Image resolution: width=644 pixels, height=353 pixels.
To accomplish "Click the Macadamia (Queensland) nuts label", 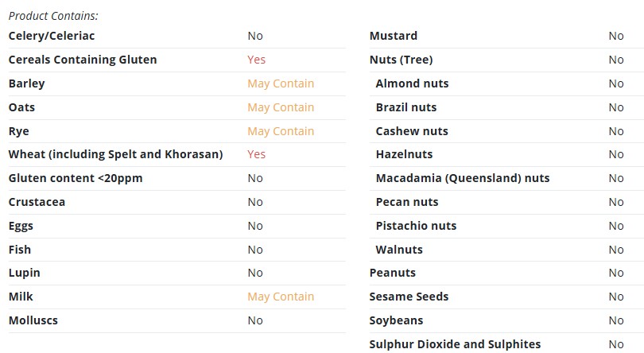I will (x=463, y=178).
